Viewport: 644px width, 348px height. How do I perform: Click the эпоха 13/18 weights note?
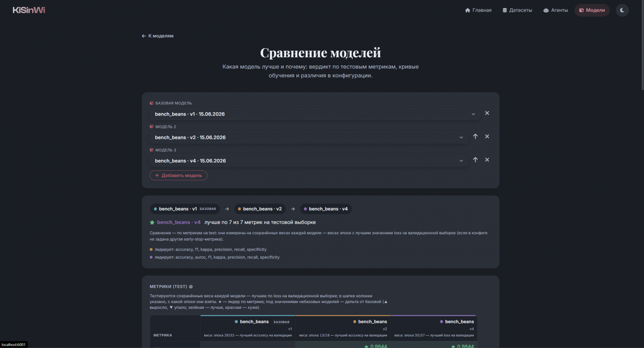343,335
